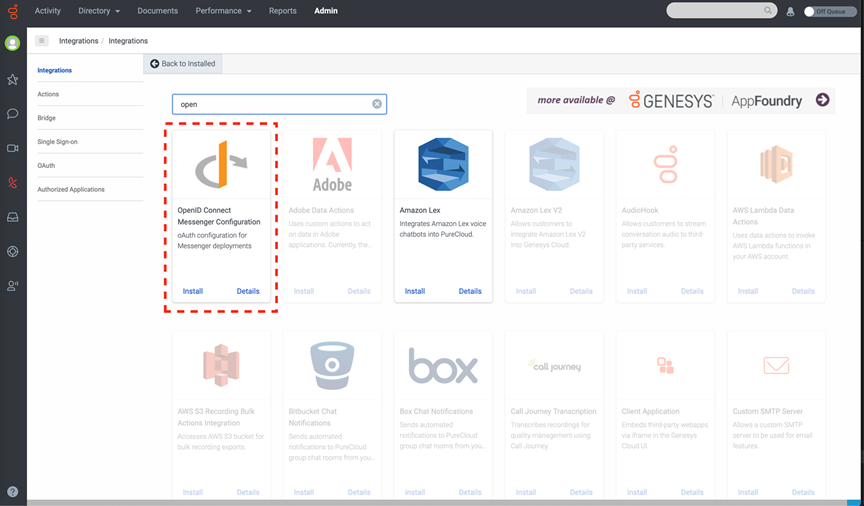This screenshot has width=864, height=506.
Task: Click the Adobe logo tile image
Action: (x=332, y=164)
